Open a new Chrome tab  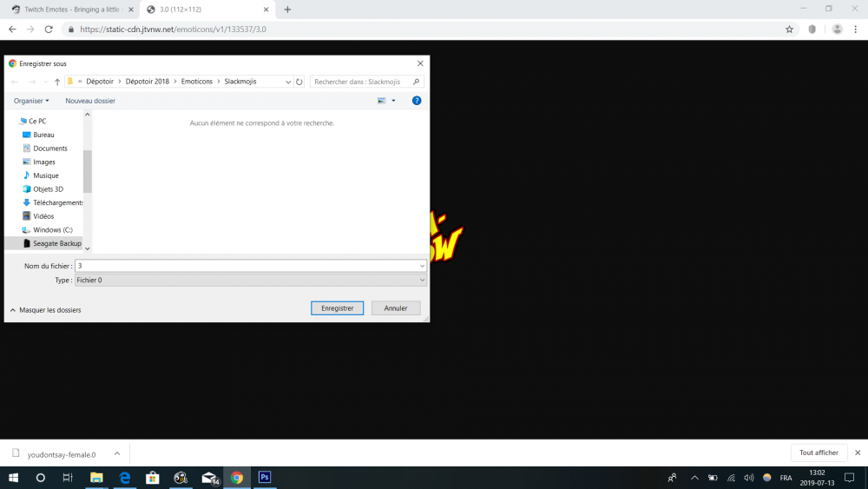click(x=287, y=10)
